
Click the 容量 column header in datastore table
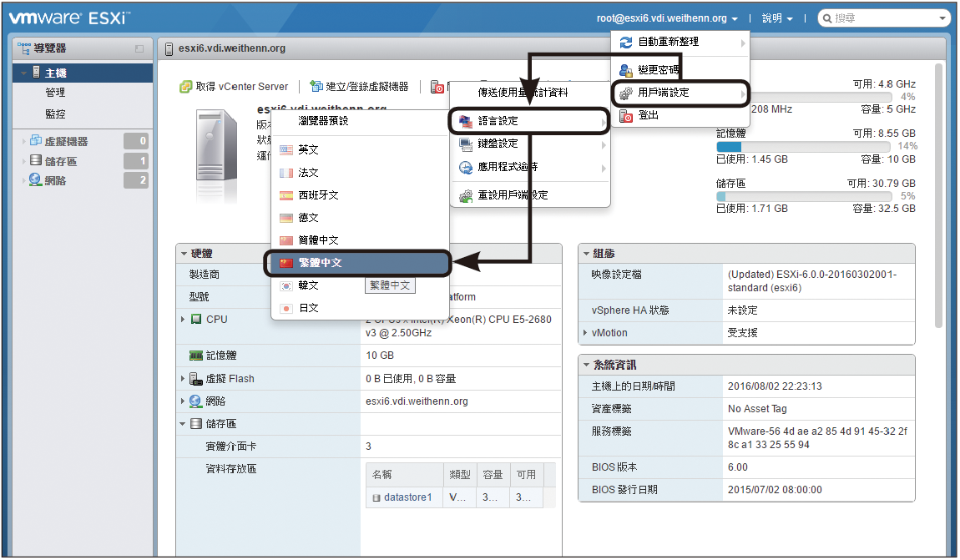[493, 475]
